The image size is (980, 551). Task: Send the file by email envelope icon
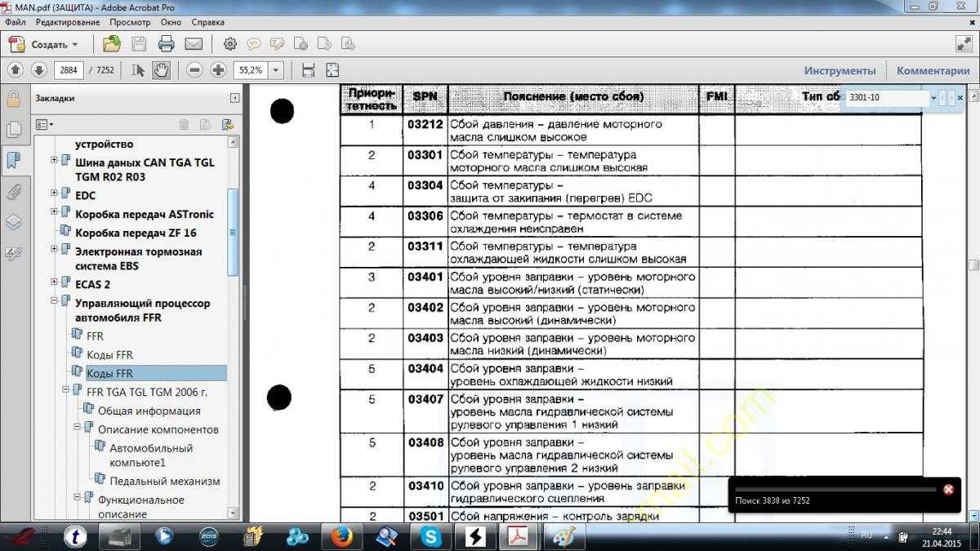[194, 44]
